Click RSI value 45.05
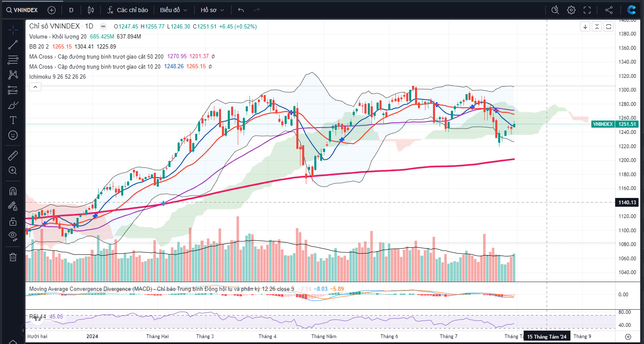 [x=56, y=316]
